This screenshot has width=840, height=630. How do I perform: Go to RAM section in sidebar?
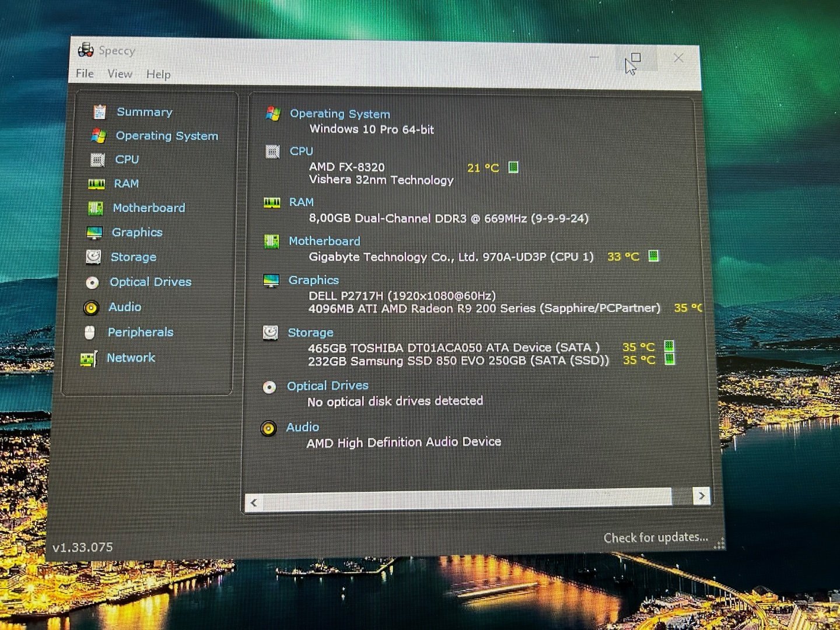(x=126, y=184)
